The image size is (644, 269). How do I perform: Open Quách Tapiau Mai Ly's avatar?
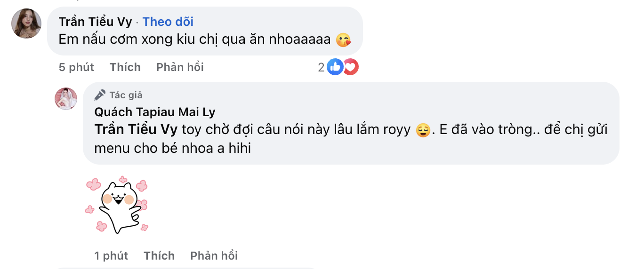click(x=66, y=99)
